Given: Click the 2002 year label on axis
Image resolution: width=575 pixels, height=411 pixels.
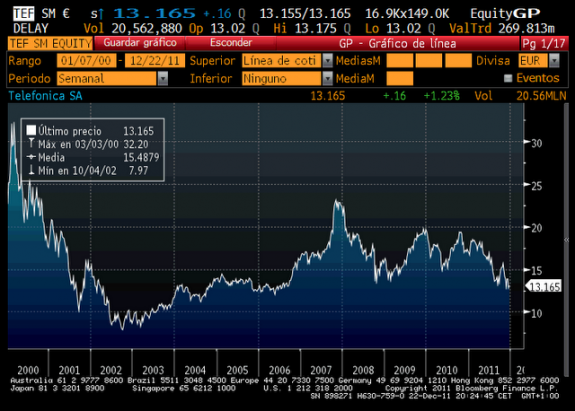Looking at the screenshot, I should pyautogui.click(x=111, y=370).
